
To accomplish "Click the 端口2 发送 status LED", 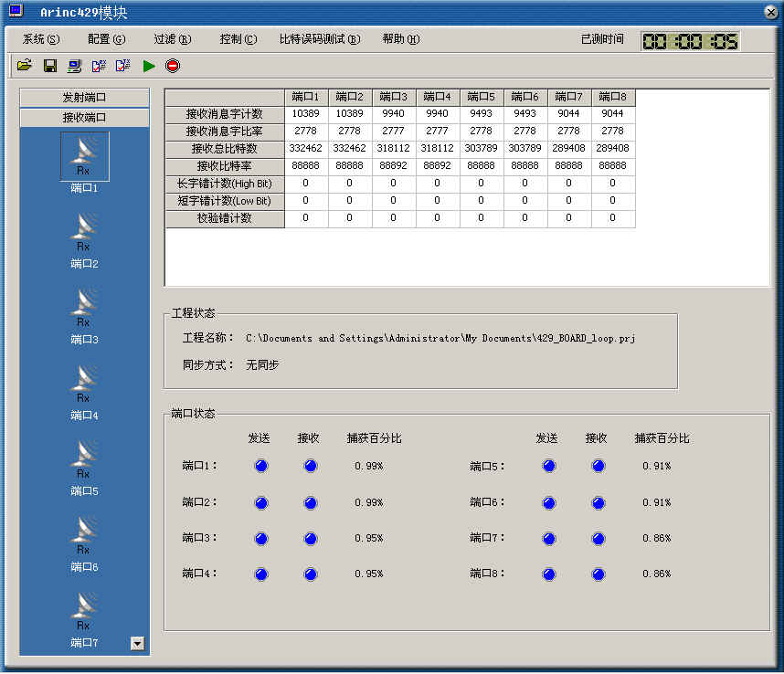I will (261, 502).
